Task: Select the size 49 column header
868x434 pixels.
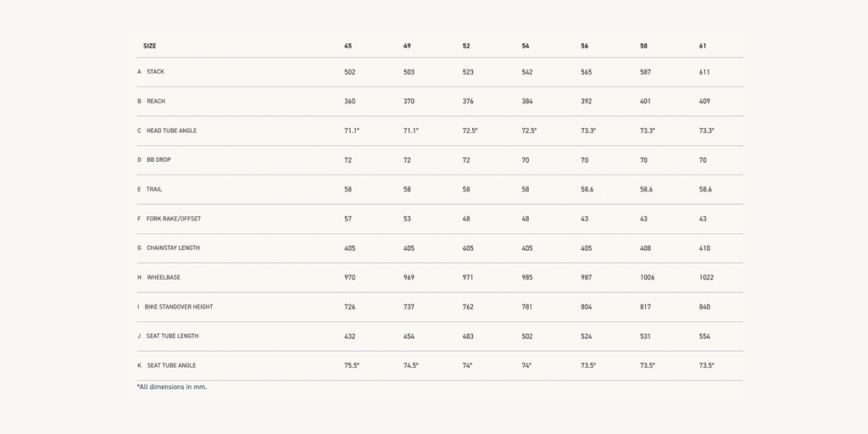Action: [407, 46]
